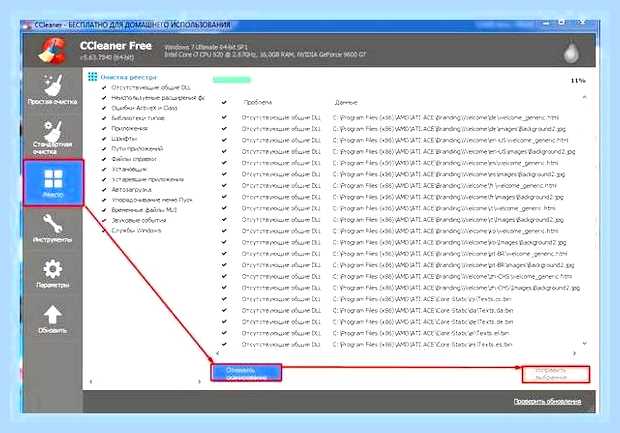Uncheck the de\welcome_generic.html result row
This screenshot has height=433, width=620.
(224, 117)
